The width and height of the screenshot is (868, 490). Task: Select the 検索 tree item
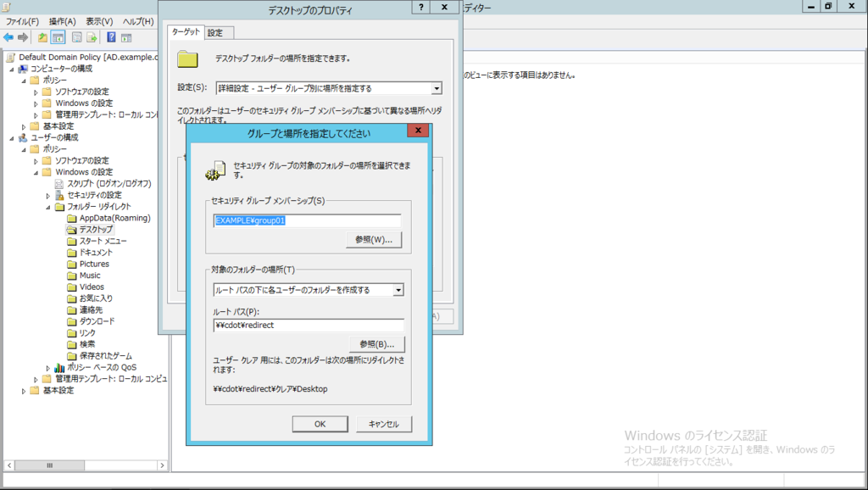(x=87, y=344)
